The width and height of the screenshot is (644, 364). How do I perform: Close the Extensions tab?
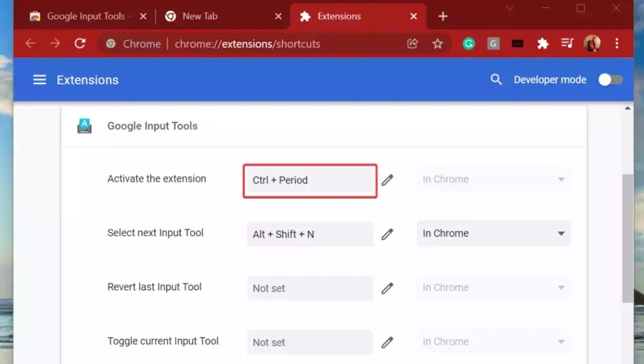click(414, 16)
